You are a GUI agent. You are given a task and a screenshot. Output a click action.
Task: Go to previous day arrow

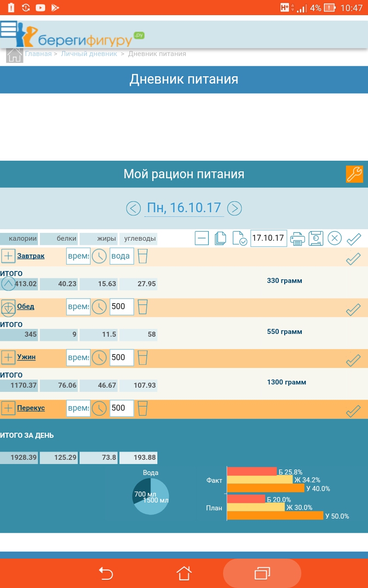tap(133, 209)
